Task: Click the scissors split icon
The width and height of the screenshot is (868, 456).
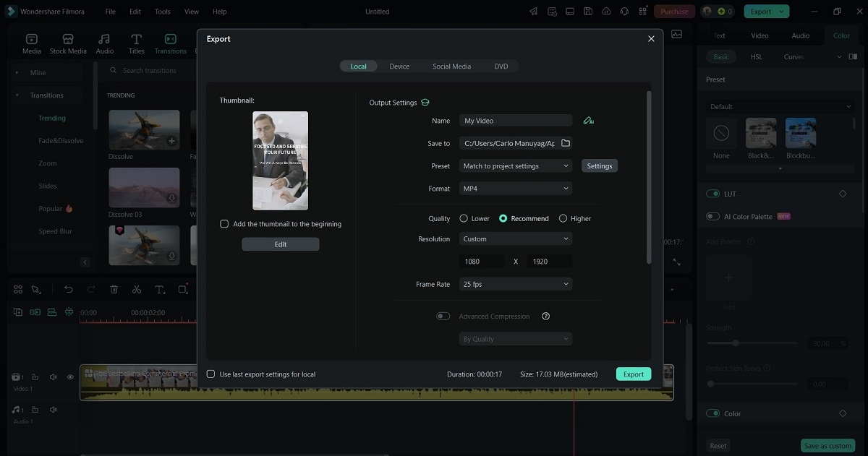Action: [136, 289]
